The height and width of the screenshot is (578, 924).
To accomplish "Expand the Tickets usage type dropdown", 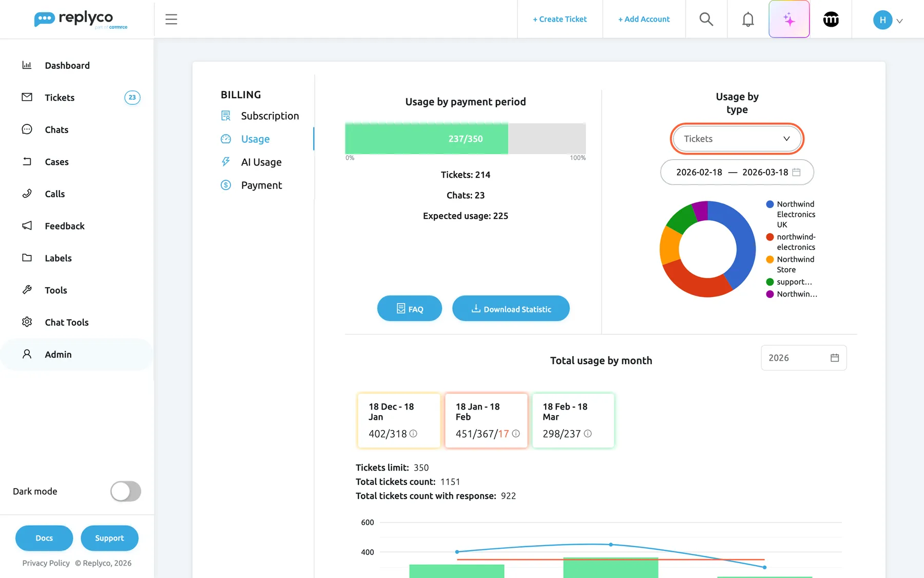I will pos(737,139).
